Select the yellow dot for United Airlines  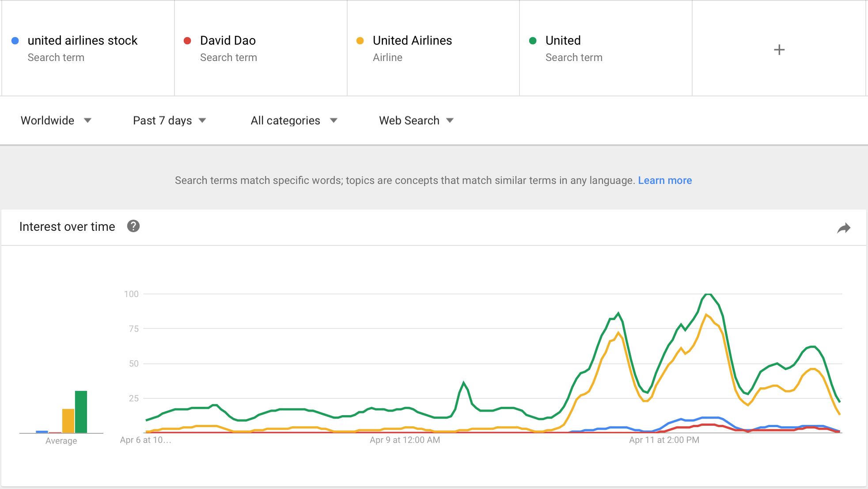(360, 41)
